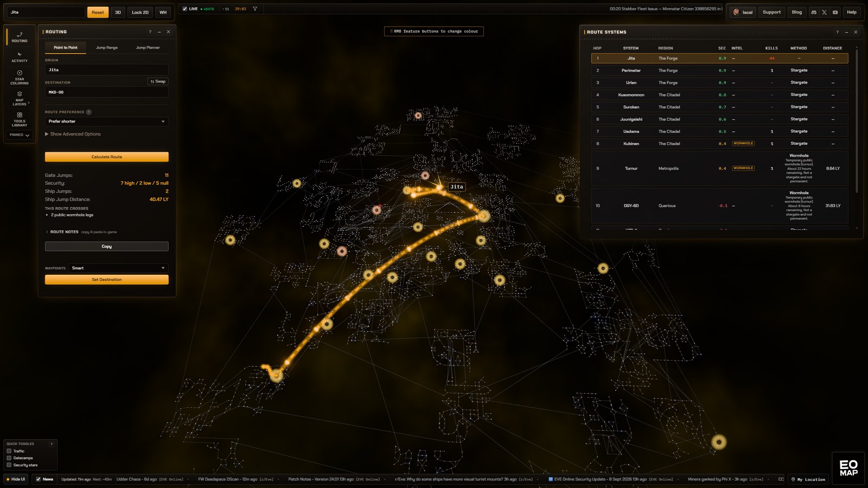Open the Map Layers sidebar item
The image size is (868, 488).
coord(20,98)
